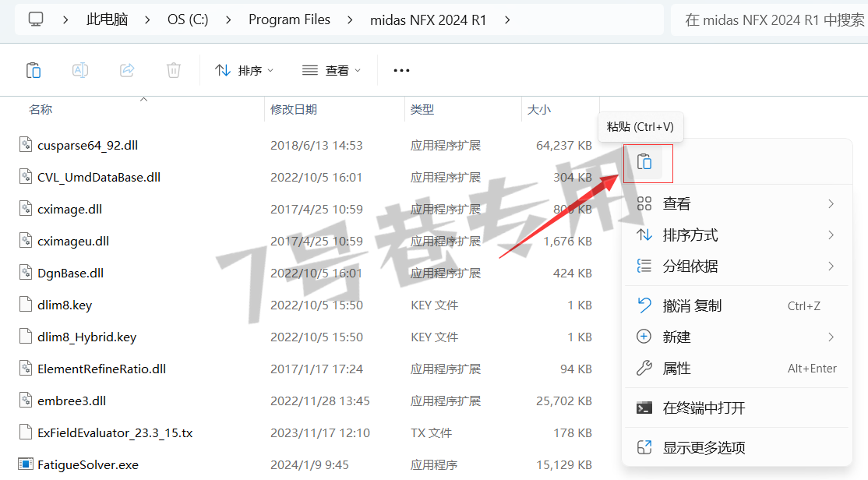Select file cusparse64_92.dll
The image size is (868, 480).
click(x=87, y=146)
